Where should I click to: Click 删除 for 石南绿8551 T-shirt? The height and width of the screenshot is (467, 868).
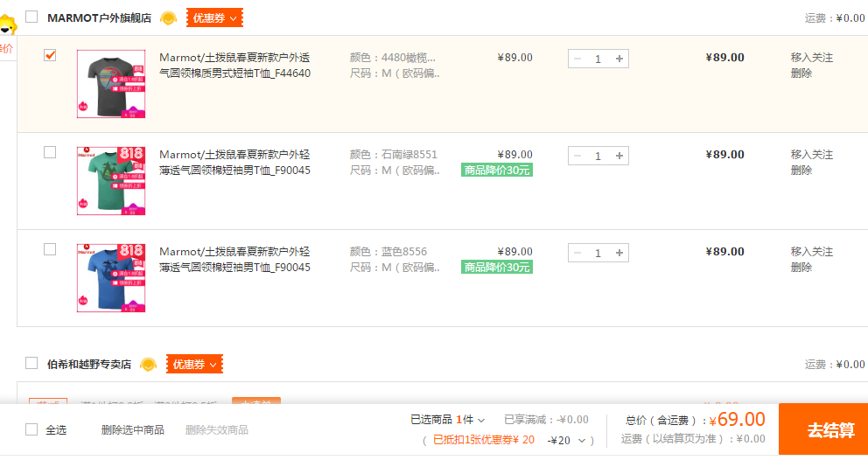tap(801, 171)
